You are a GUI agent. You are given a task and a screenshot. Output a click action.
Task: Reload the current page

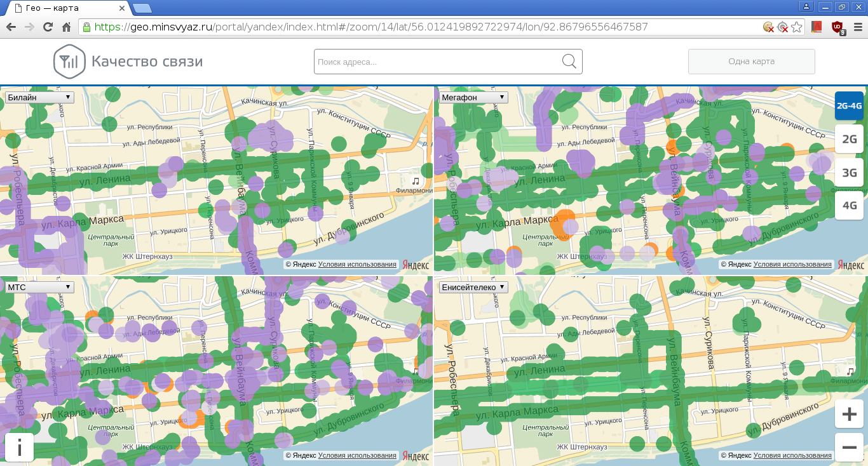pos(48,27)
